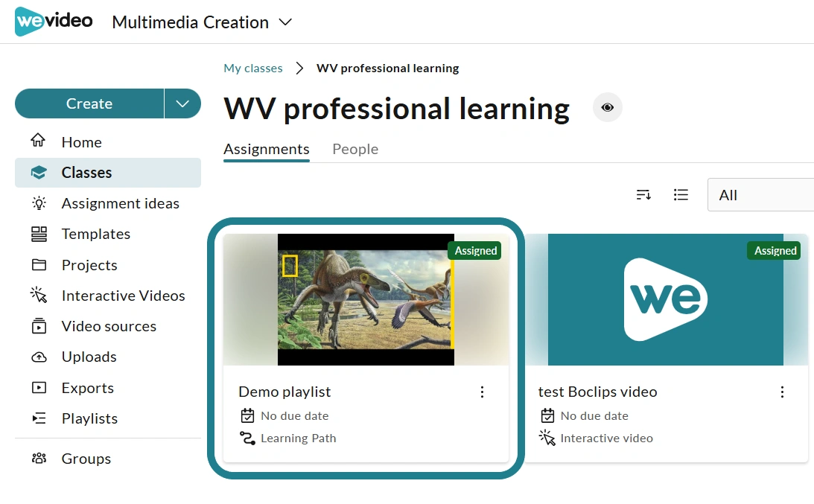The image size is (814, 504).
Task: Go to Home in sidebar
Action: [x=108, y=141]
